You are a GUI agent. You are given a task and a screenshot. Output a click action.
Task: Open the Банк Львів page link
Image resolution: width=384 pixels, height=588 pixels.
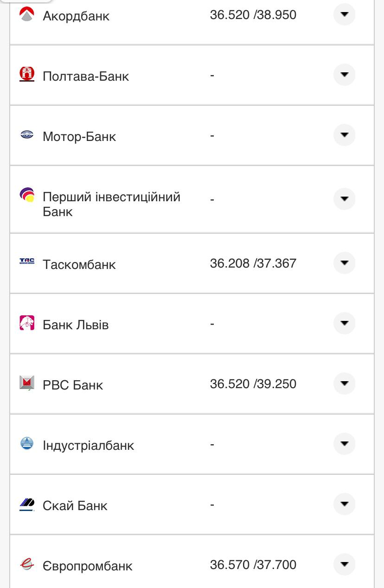pos(76,325)
